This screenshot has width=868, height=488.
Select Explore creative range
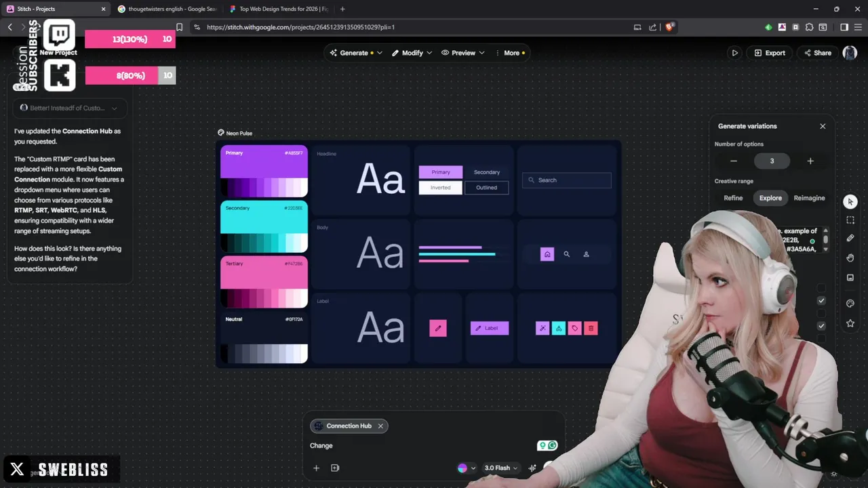click(770, 198)
